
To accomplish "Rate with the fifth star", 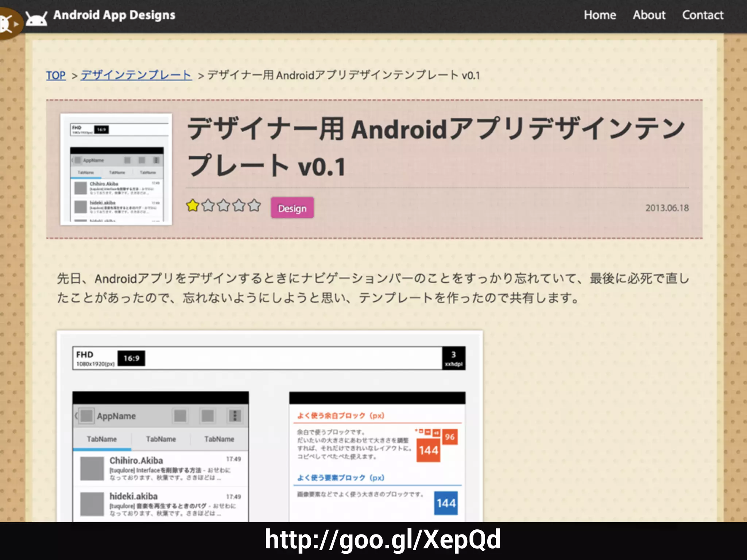I will pos(255,206).
